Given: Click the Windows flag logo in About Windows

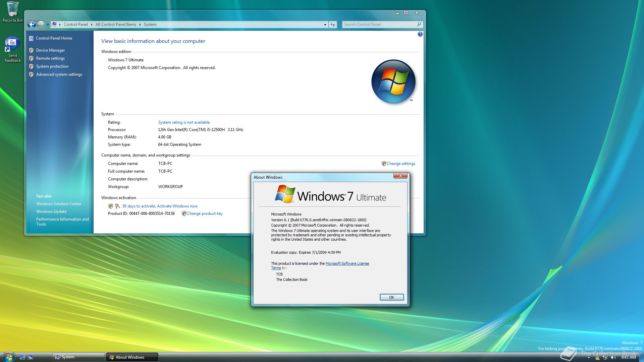Looking at the screenshot, I should tap(285, 194).
